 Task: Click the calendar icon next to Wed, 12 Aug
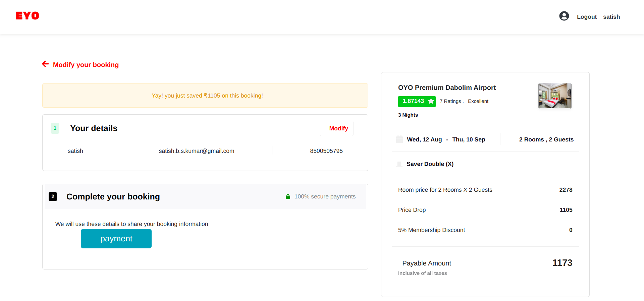(399, 139)
